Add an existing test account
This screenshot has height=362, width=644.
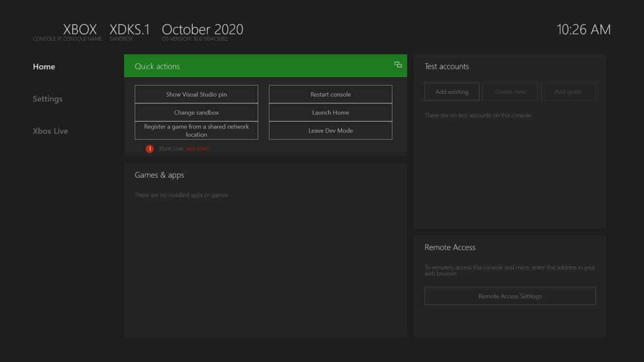452,91
